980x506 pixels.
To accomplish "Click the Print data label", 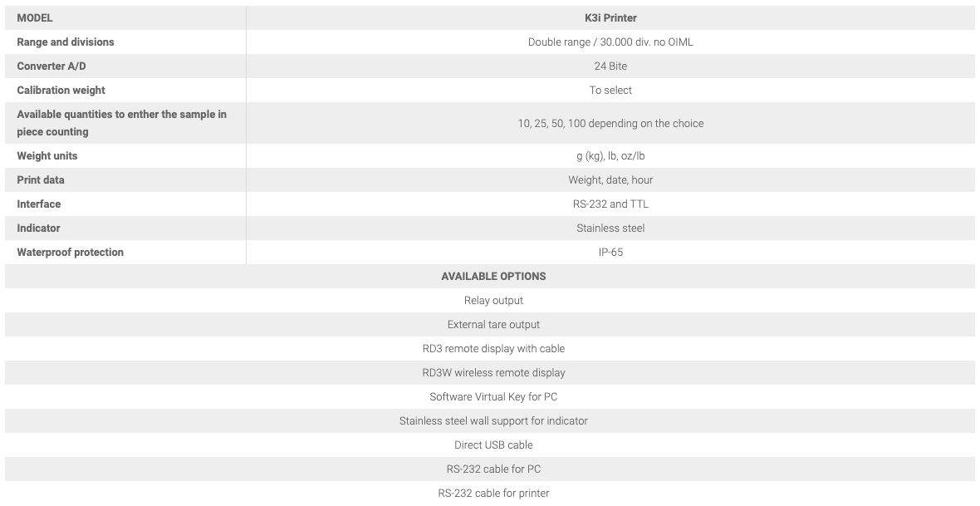I will (x=41, y=179).
